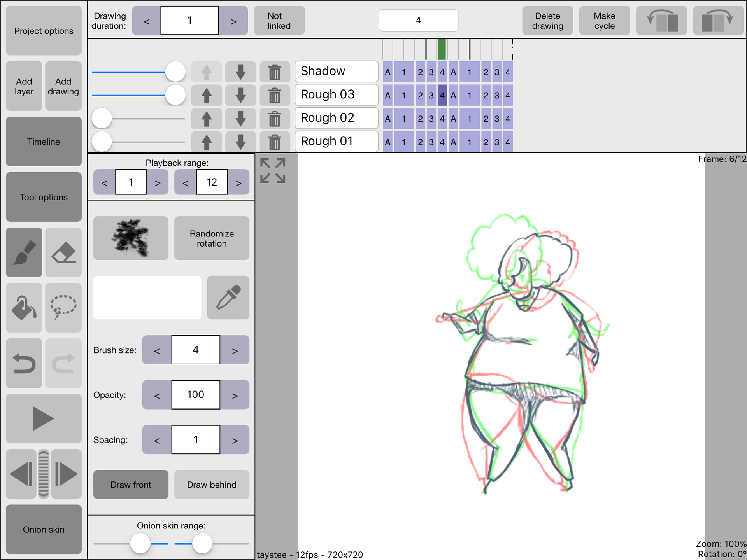Move the Rough 03 layer down
The width and height of the screenshot is (747, 560).
tap(240, 95)
